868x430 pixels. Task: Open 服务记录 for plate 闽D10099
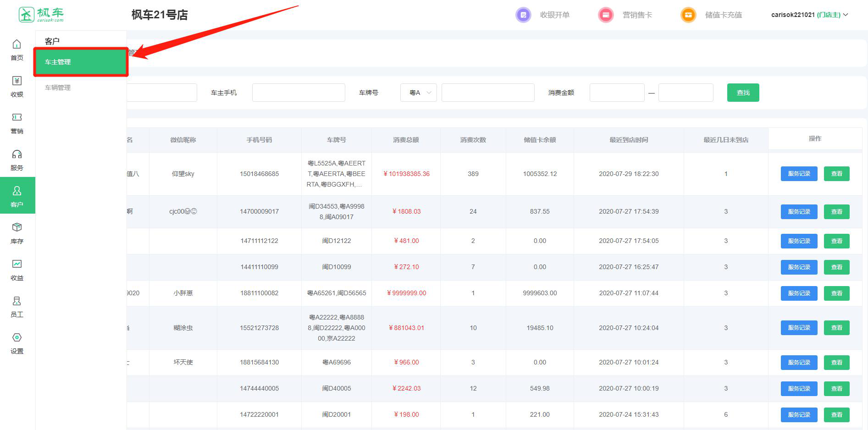coord(799,267)
